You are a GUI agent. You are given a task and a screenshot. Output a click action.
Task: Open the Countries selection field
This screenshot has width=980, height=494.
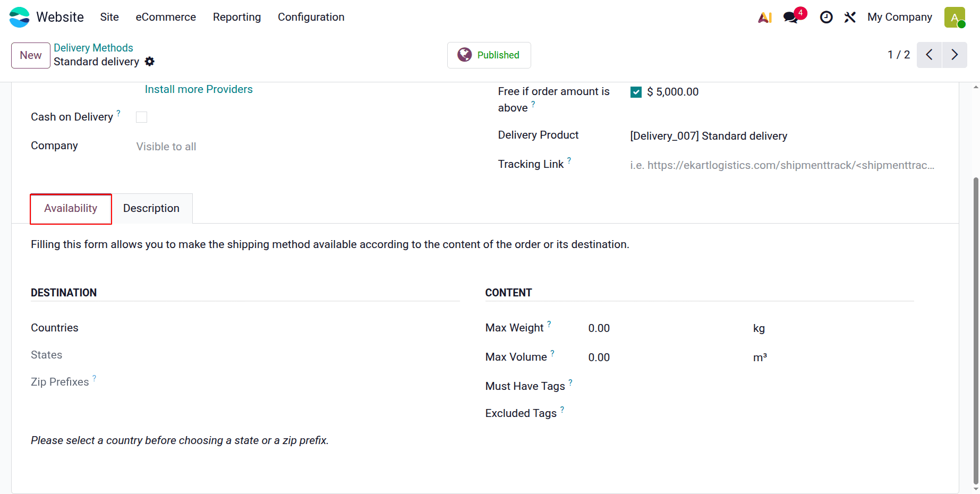(297, 328)
